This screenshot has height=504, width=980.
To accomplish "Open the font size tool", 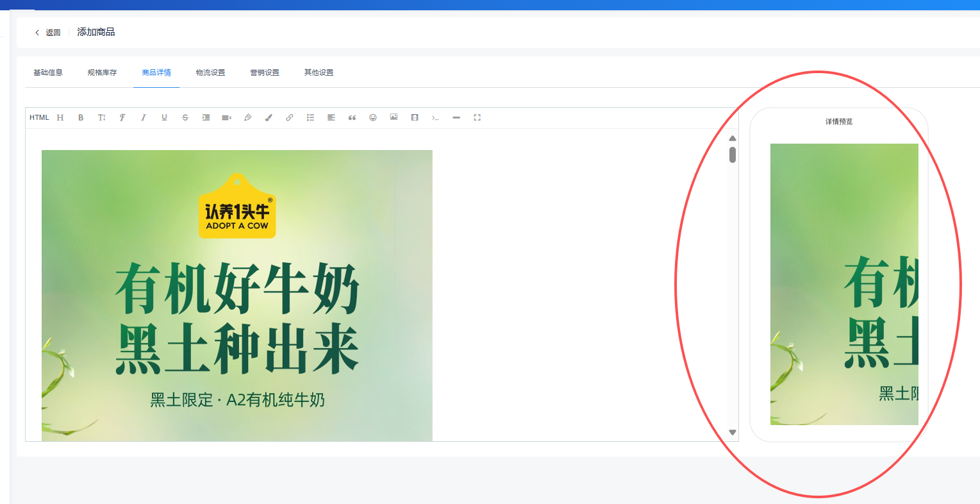I will 102,117.
